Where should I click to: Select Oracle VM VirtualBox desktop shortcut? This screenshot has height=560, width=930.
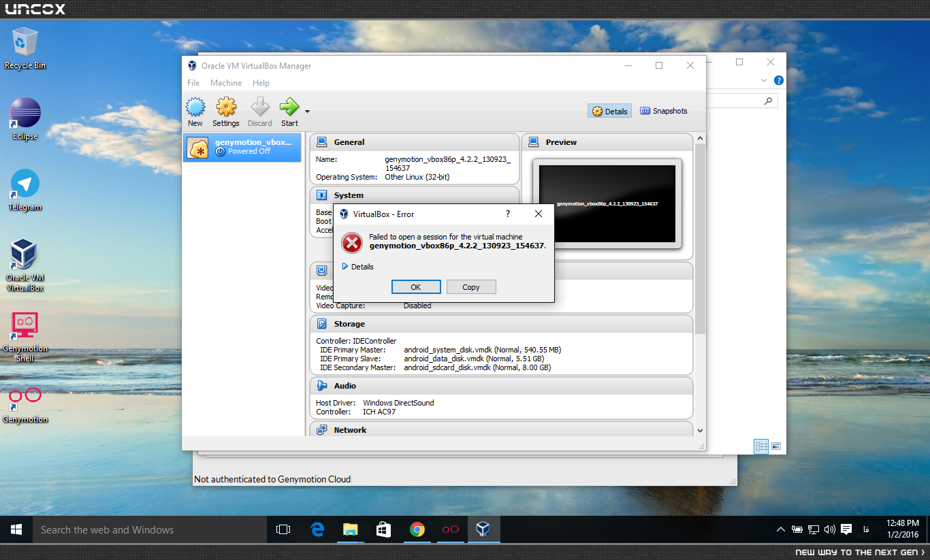click(25, 265)
